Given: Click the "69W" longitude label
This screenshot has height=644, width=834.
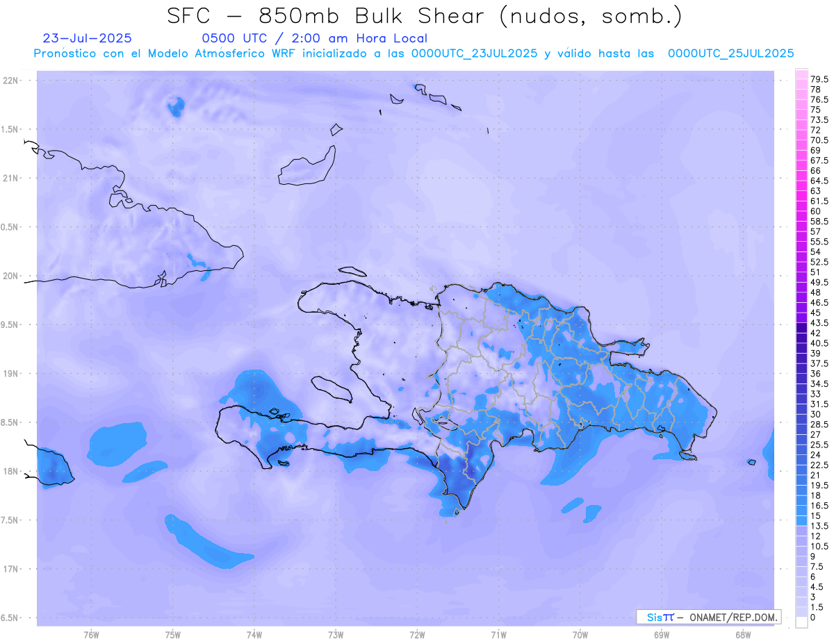Looking at the screenshot, I should click(x=662, y=635).
